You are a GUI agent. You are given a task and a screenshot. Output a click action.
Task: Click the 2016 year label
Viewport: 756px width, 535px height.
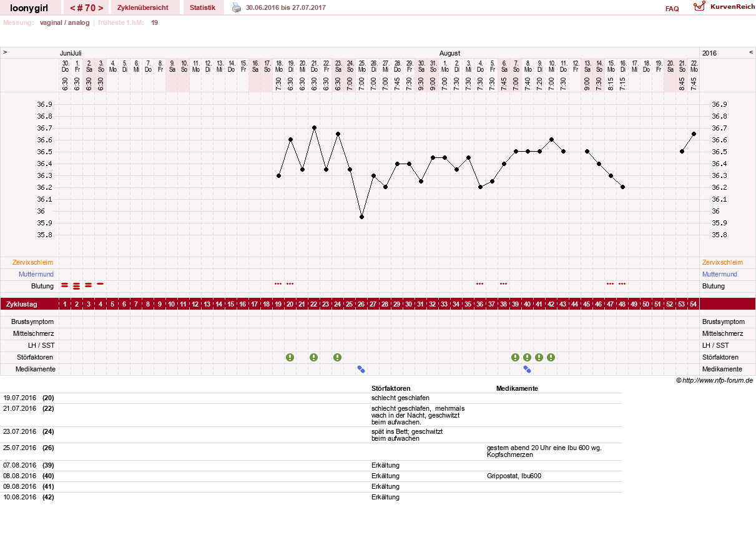tap(709, 53)
